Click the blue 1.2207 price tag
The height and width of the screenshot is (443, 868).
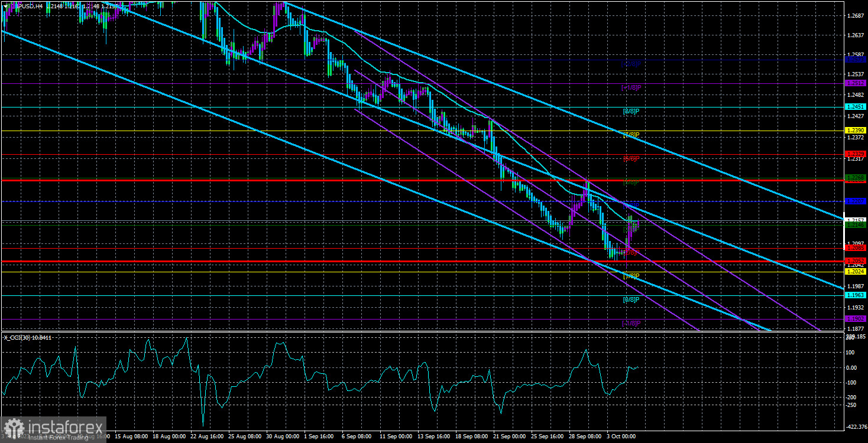coord(856,201)
